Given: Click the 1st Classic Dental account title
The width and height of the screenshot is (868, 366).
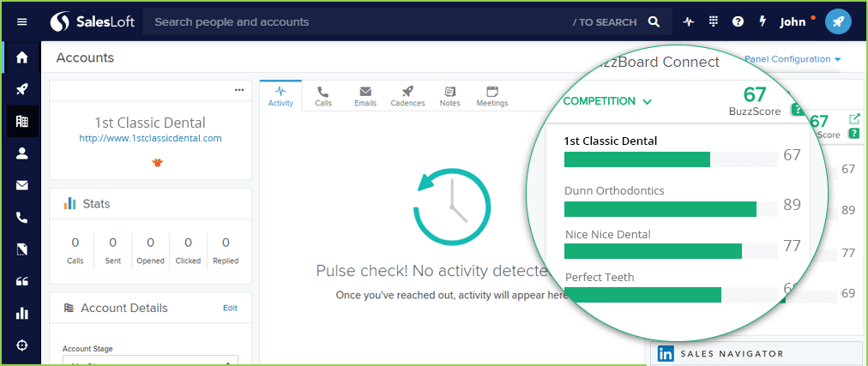Looking at the screenshot, I should [150, 123].
